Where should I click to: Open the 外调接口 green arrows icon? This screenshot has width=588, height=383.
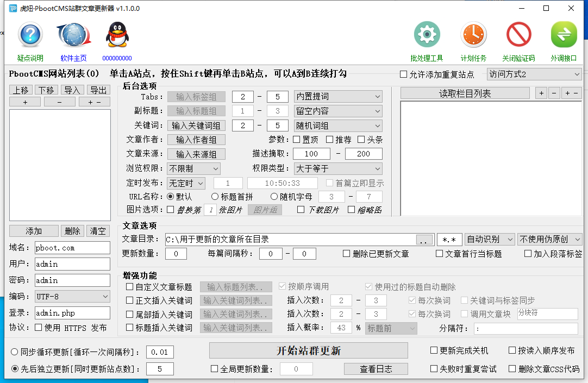(564, 34)
